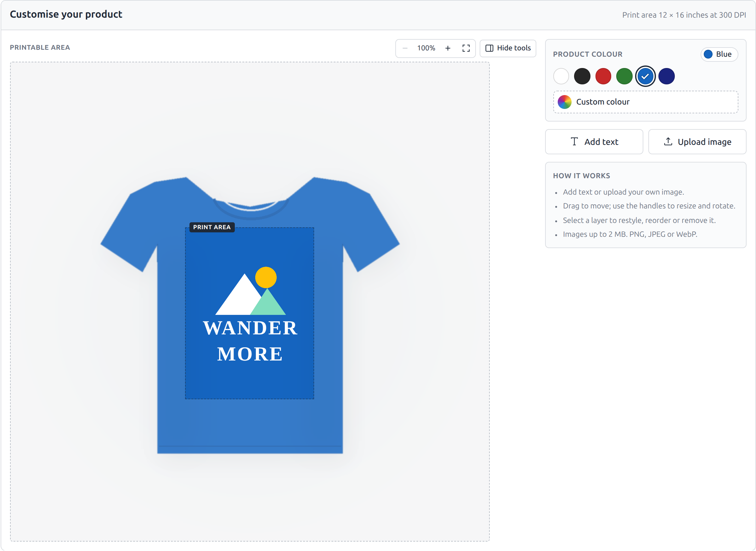Open the Custom colour picker
The width and height of the screenshot is (756, 551).
645,102
